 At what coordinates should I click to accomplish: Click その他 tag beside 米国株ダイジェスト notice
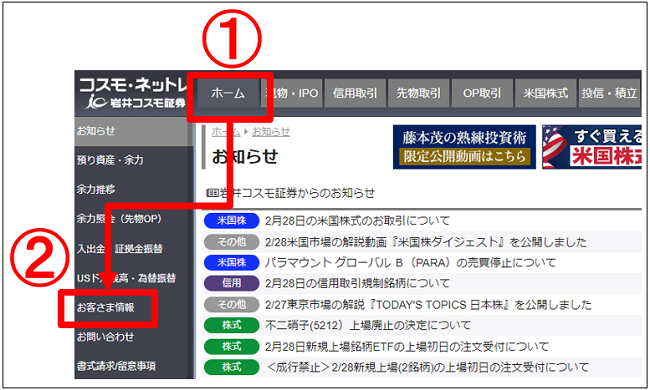232,242
